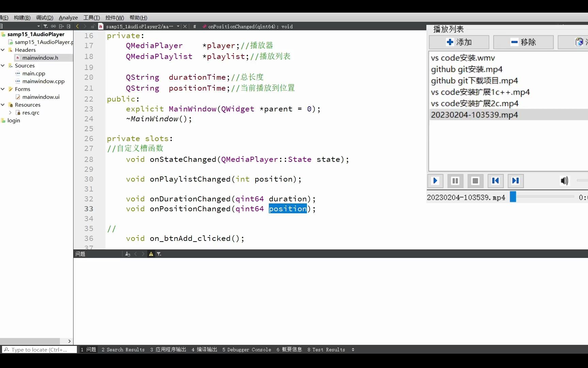Open the 调试(D) menu
The width and height of the screenshot is (588, 368).
click(x=45, y=18)
